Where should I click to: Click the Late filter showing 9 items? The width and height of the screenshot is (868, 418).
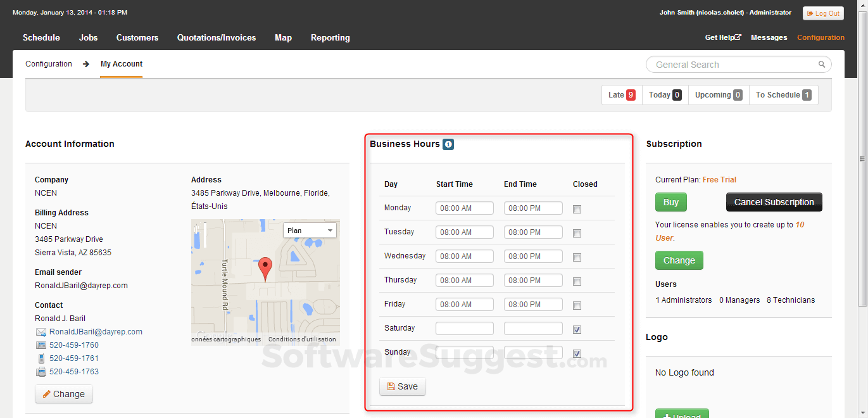[x=620, y=94]
